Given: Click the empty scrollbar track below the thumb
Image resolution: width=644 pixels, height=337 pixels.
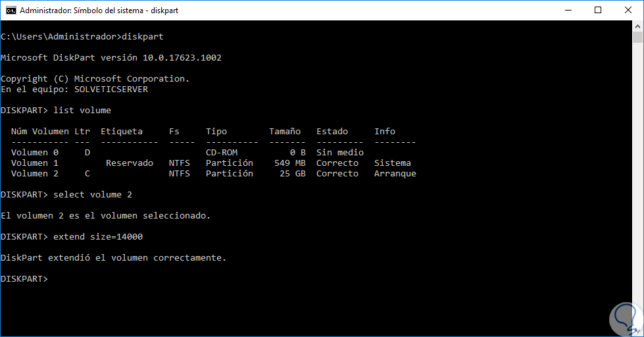Looking at the screenshot, I should pos(637,197).
